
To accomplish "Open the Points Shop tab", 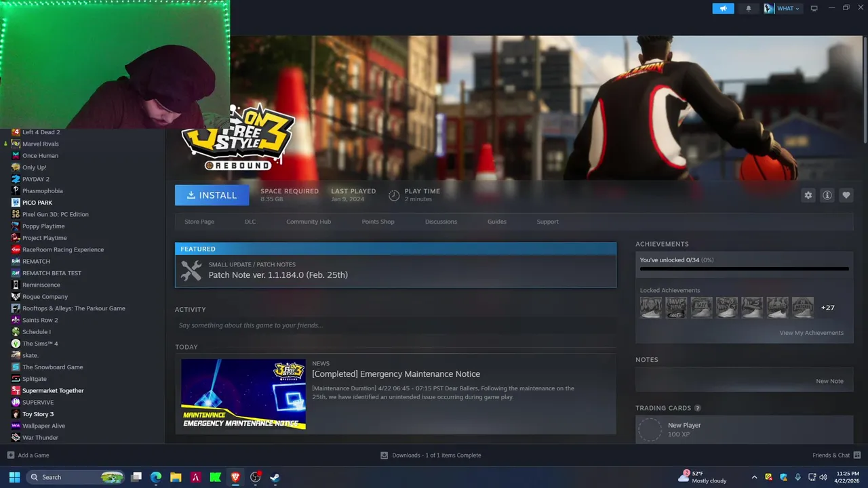I will click(x=378, y=222).
